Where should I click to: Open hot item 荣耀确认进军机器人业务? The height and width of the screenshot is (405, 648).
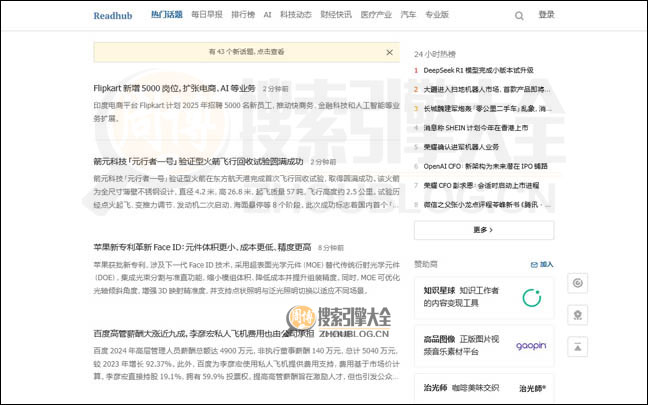pyautogui.click(x=461, y=147)
